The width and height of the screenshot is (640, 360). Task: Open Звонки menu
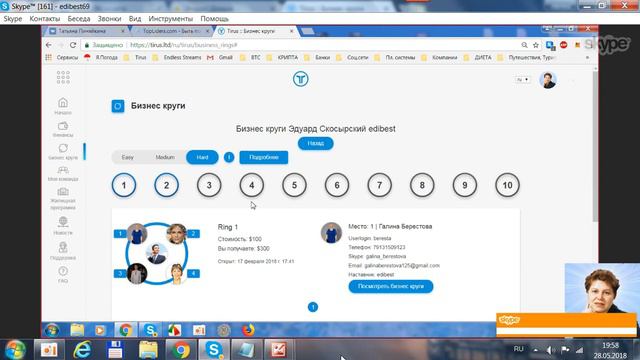(109, 19)
